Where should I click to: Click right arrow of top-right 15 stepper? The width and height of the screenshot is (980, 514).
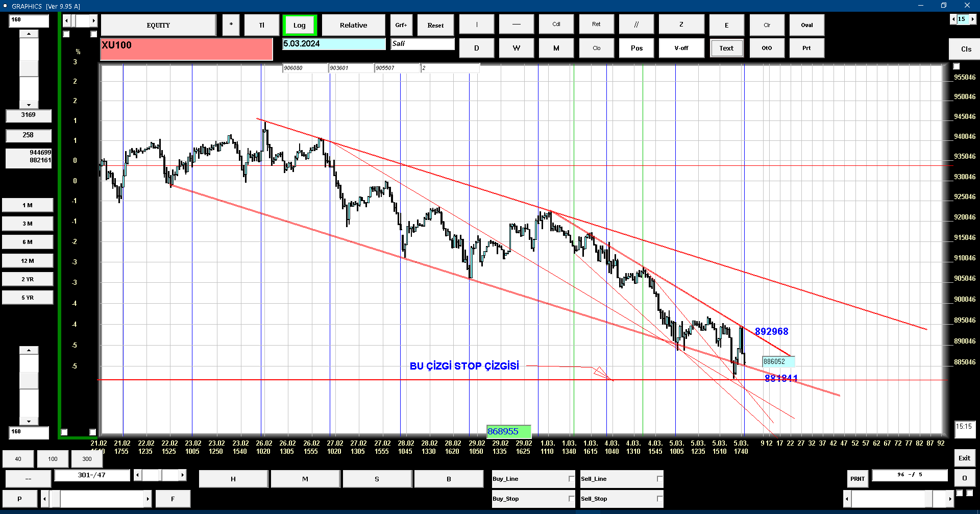click(973, 19)
